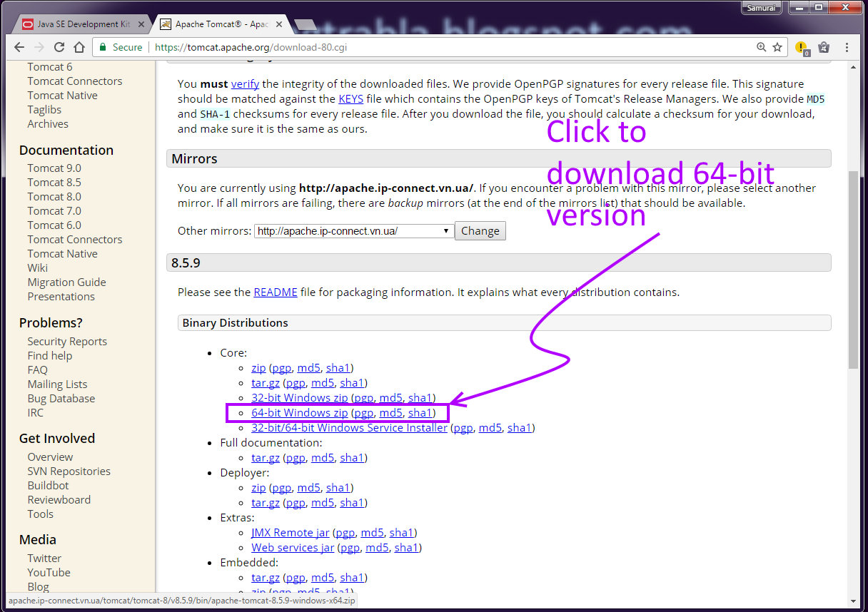The width and height of the screenshot is (868, 612).
Task: Close the Apache Tomcat tab
Action: (x=278, y=24)
